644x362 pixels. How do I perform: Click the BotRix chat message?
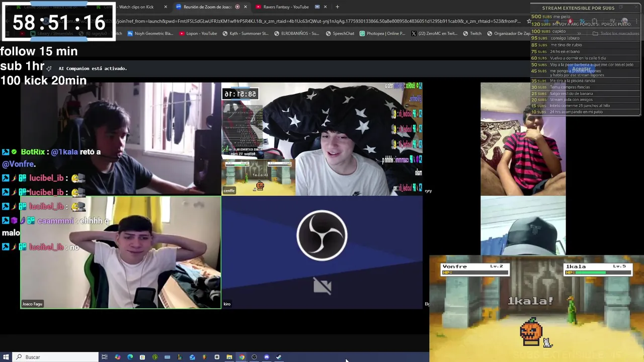click(51, 158)
